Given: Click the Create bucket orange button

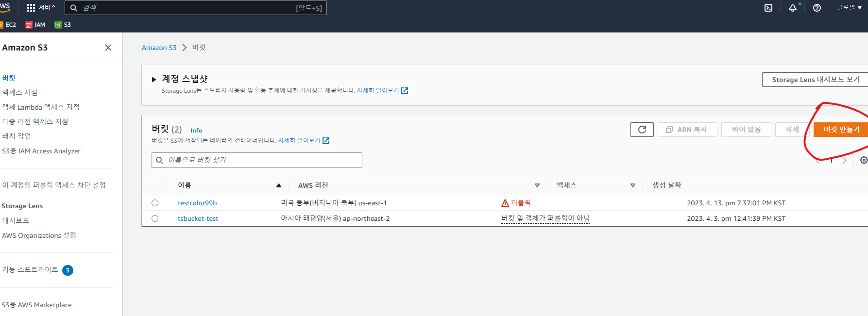Looking at the screenshot, I should [x=841, y=130].
